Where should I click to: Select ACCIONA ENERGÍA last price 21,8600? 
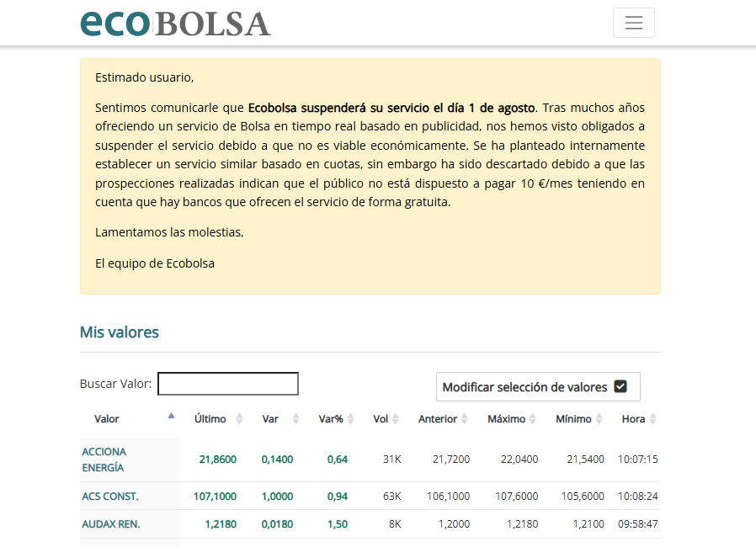tap(218, 459)
